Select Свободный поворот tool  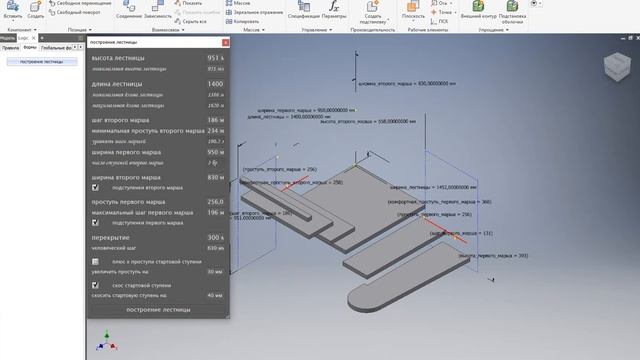(x=75, y=13)
